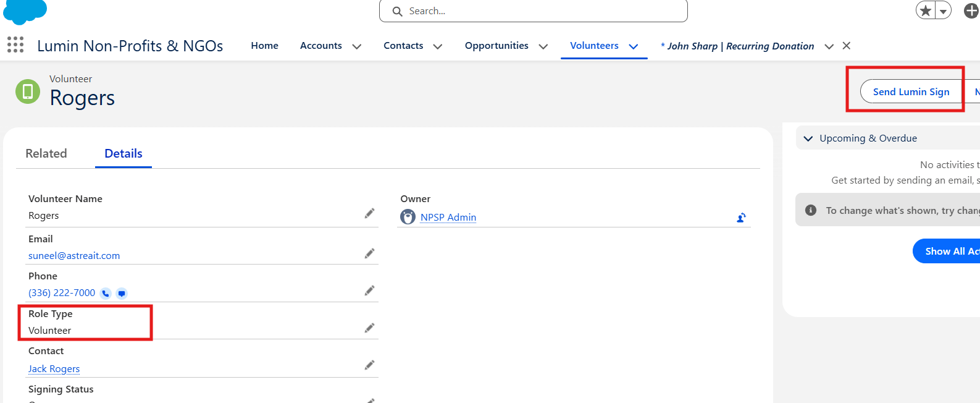Open the App Launcher grid icon
The height and width of the screenshot is (403, 980).
tap(15, 45)
